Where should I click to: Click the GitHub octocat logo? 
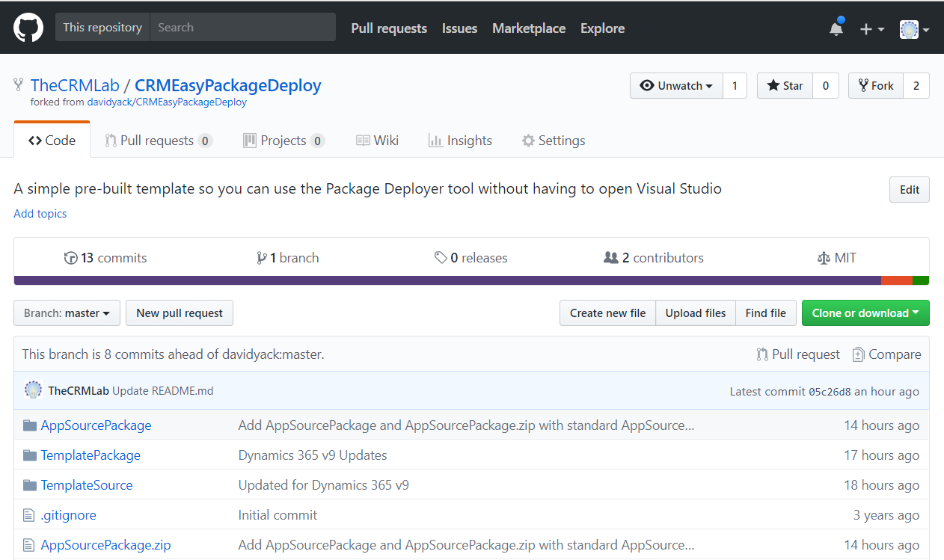[28, 27]
